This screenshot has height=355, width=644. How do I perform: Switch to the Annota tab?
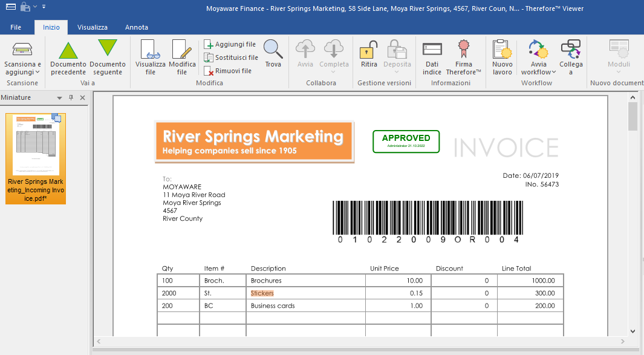(136, 27)
